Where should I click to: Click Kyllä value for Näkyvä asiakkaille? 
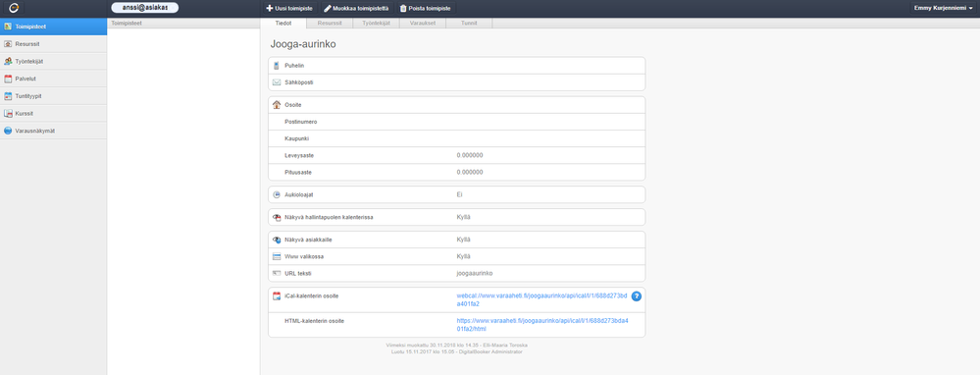[x=463, y=240]
